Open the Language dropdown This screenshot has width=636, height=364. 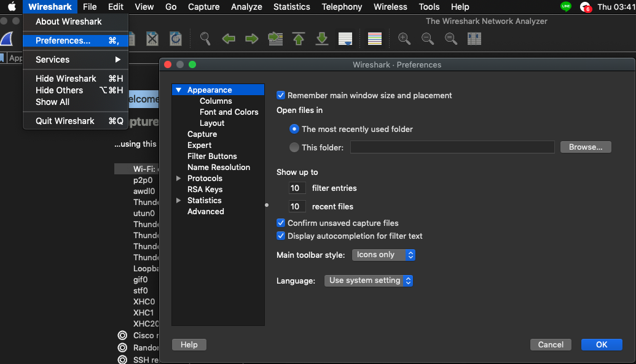[x=369, y=281]
